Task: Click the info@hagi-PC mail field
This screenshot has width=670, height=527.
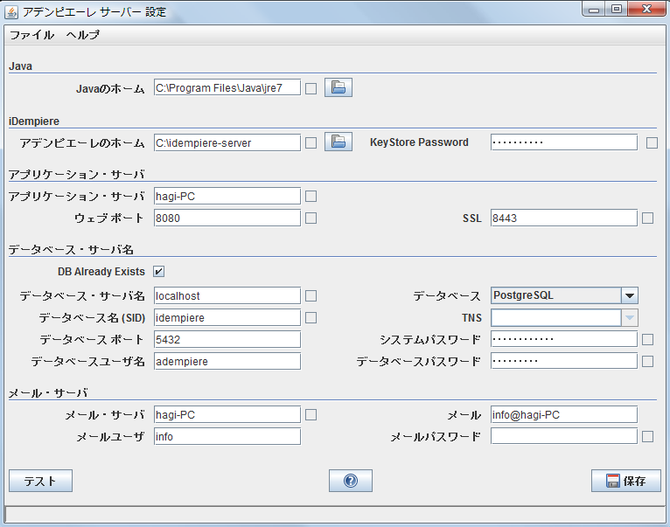Action: pyautogui.click(x=564, y=415)
